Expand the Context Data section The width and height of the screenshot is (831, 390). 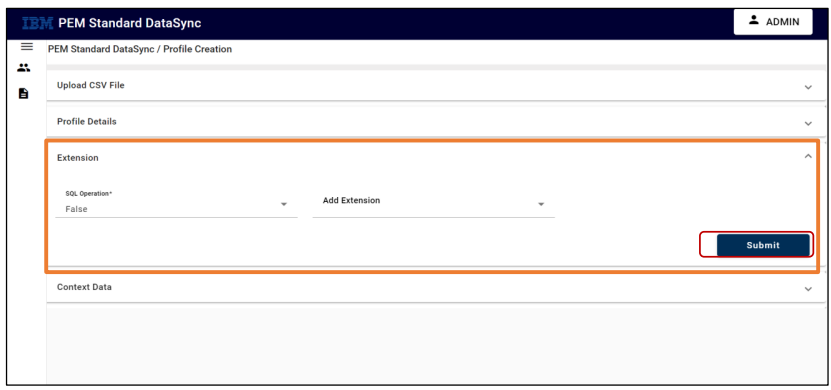[x=808, y=289]
